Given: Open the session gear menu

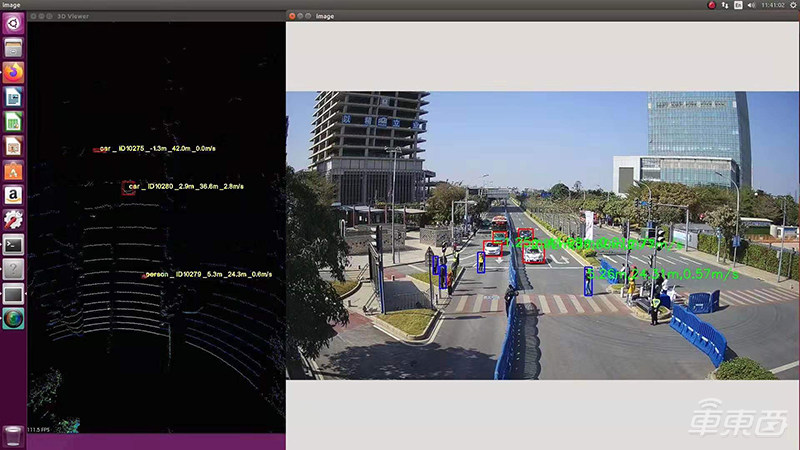Looking at the screenshot, I should point(792,5).
